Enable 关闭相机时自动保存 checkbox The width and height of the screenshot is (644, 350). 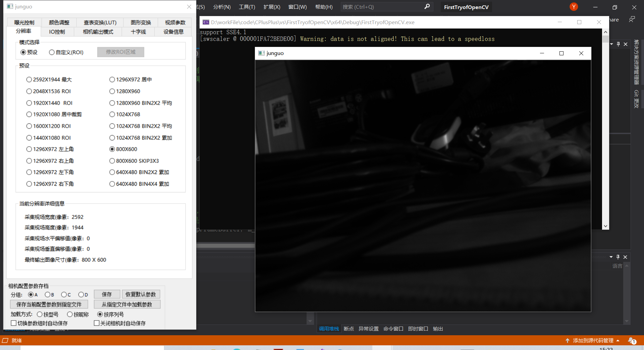(x=96, y=323)
